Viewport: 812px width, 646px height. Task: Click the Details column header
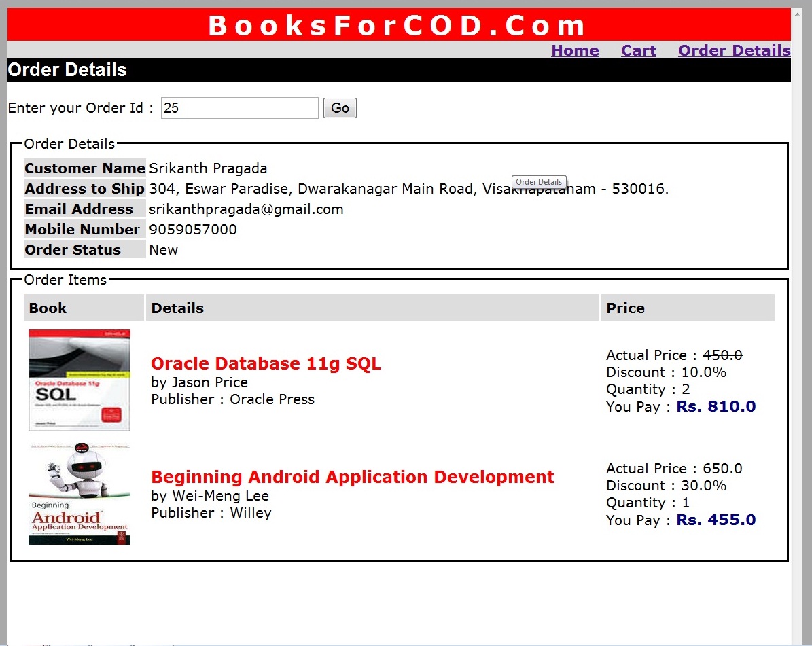(x=372, y=308)
